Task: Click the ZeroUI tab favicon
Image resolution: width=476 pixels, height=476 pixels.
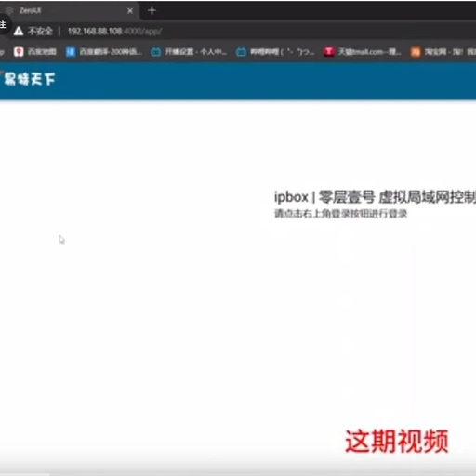Action: tap(9, 11)
